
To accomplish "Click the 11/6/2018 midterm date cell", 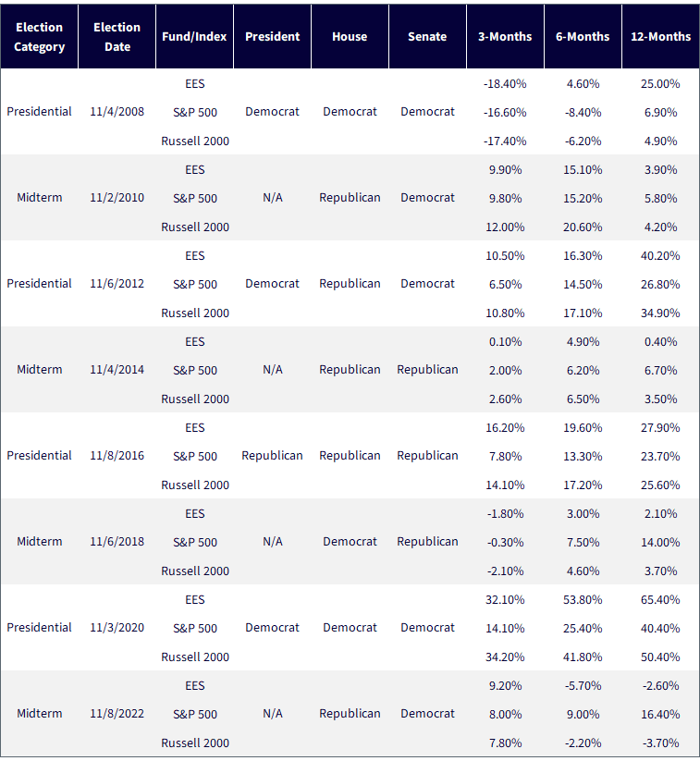I will 117,542.
